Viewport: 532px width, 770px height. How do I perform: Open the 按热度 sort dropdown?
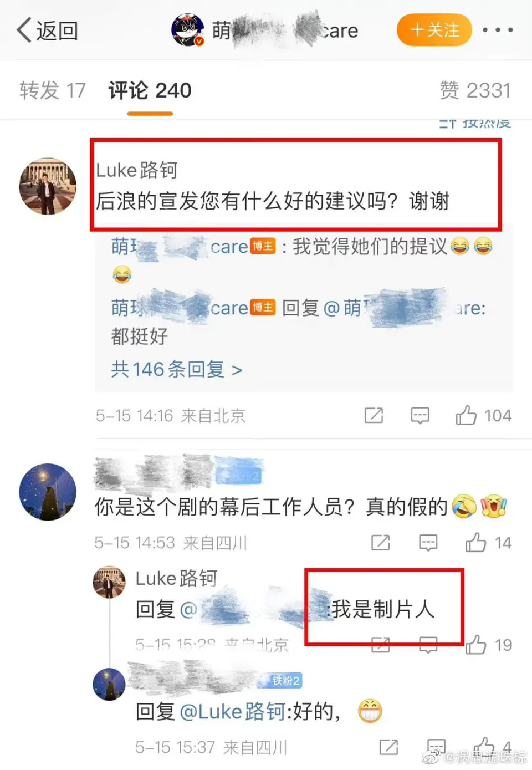475,123
